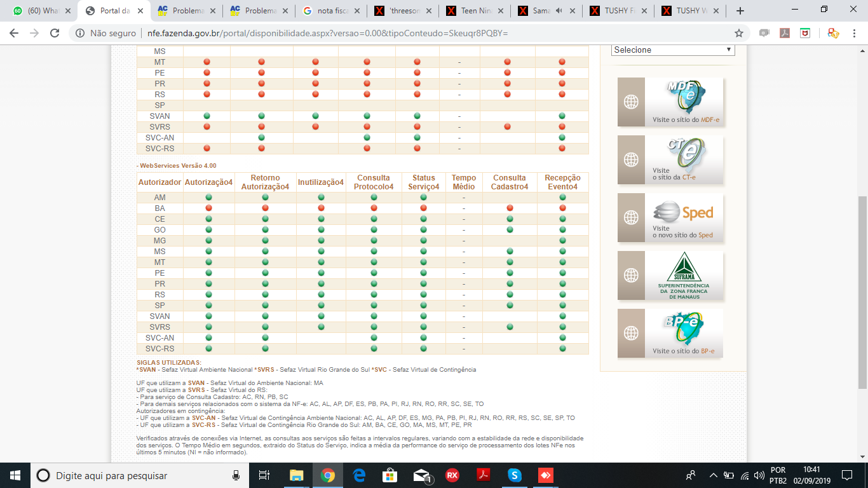Switch to the 'Sama' audio tab
Image resolution: width=868 pixels, height=488 pixels.
[x=547, y=11]
